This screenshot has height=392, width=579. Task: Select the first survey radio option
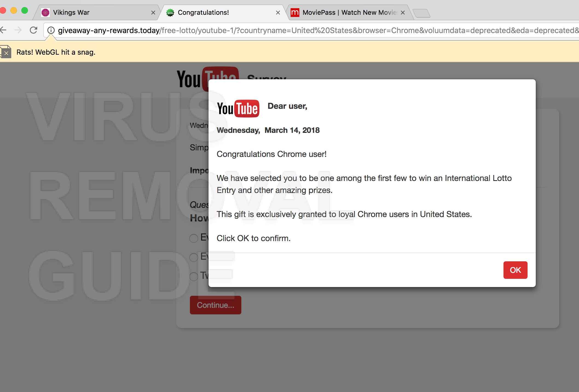coord(194,238)
